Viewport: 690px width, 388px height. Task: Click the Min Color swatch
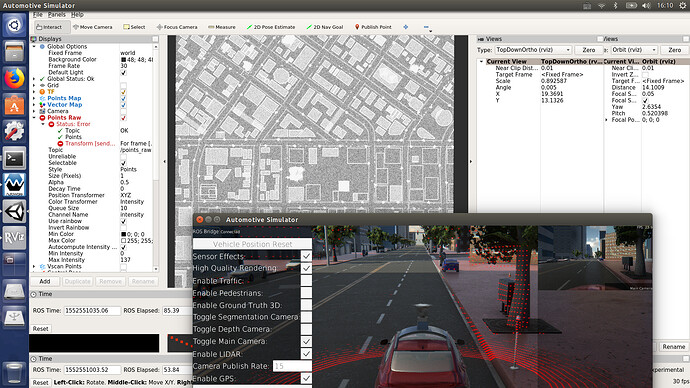tap(123, 234)
